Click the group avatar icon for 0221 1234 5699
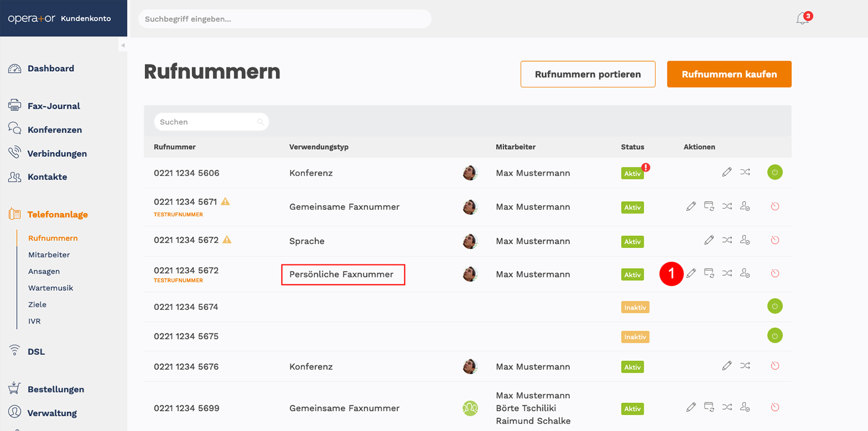The height and width of the screenshot is (431, 868). tap(470, 408)
